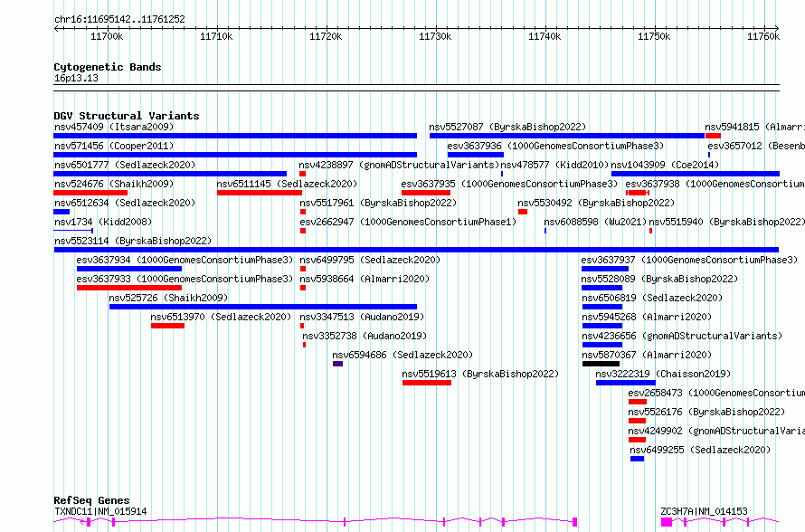Select the nsv5528089 (ByrskaBishop2022) label
Viewport: 805px width, 532px height.
pos(659,279)
